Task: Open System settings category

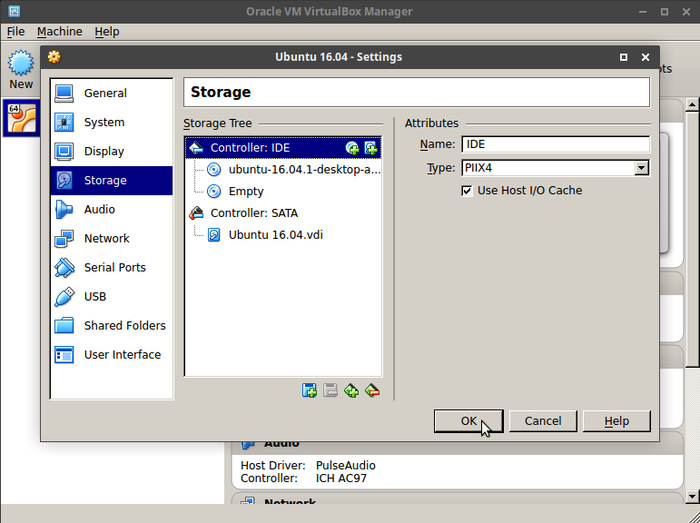Action: click(111, 122)
